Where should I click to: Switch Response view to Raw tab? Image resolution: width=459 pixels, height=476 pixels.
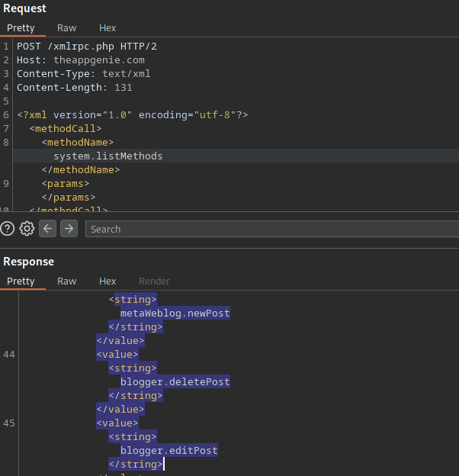coord(67,281)
